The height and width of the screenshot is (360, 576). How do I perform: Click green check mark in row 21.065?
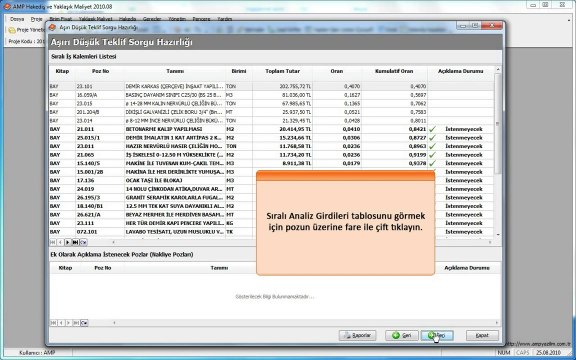(432, 155)
